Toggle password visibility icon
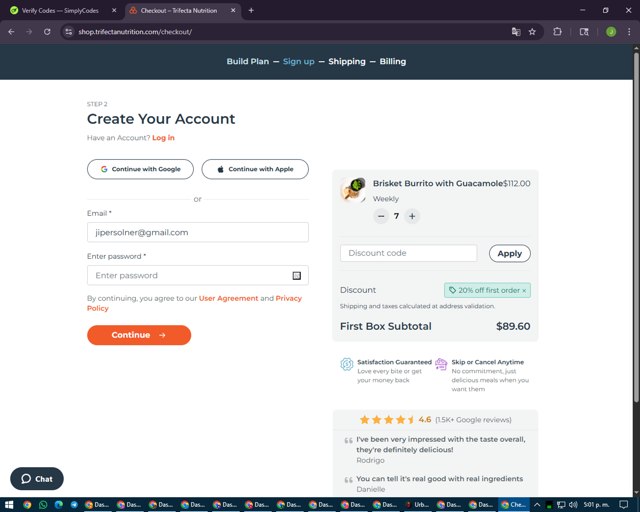Image resolution: width=640 pixels, height=512 pixels. pos(297,276)
